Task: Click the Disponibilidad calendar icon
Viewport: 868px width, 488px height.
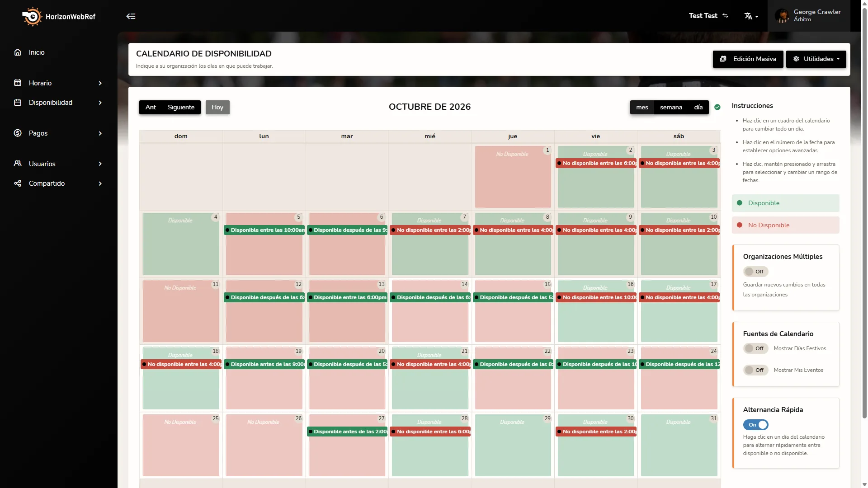Action: pos(18,103)
